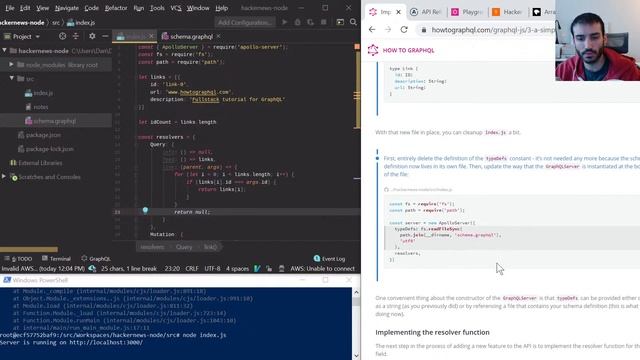640x360 pixels.
Task: Open the Navigate menu
Action: [67, 8]
